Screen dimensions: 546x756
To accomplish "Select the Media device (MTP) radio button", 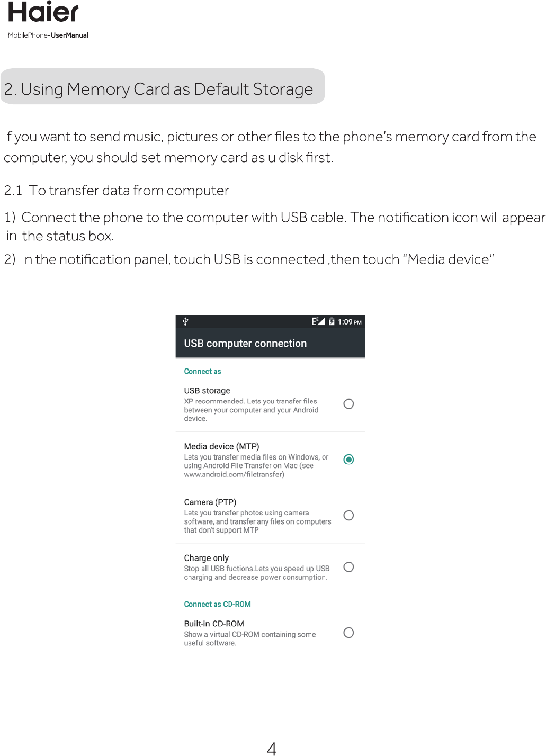I will pyautogui.click(x=348, y=460).
